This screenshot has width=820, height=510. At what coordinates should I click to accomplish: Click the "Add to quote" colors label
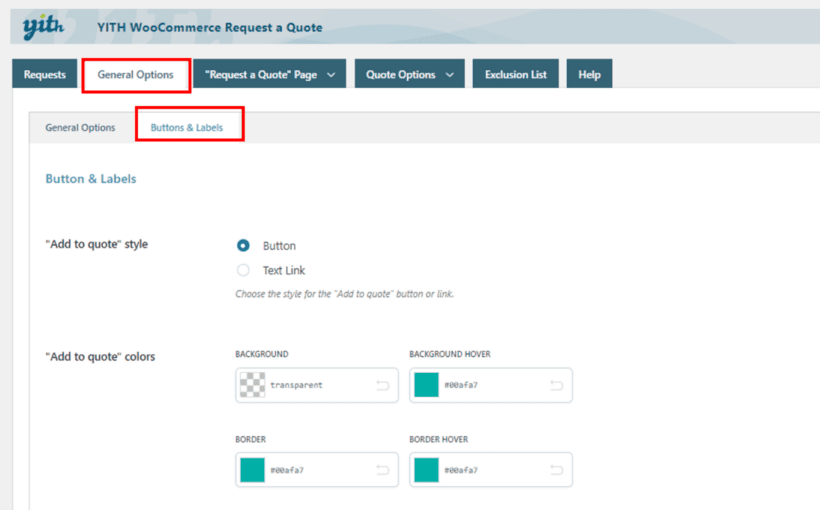pos(100,357)
